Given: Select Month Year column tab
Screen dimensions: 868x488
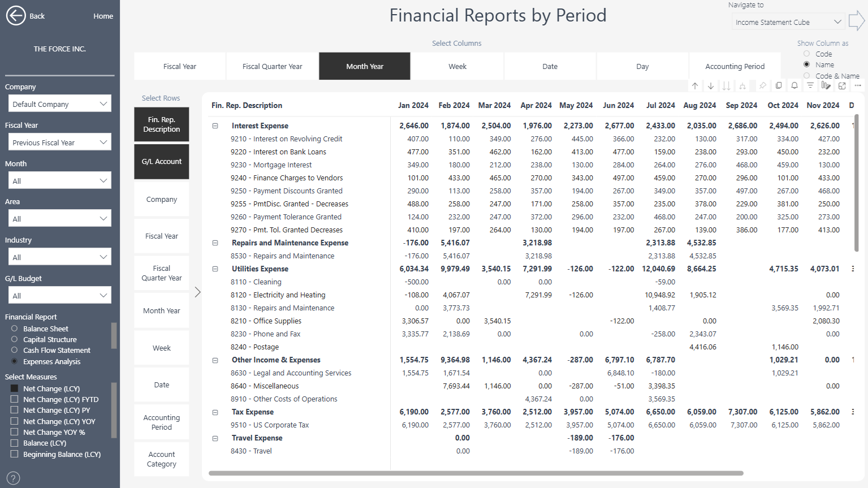Looking at the screenshot, I should tap(365, 66).
